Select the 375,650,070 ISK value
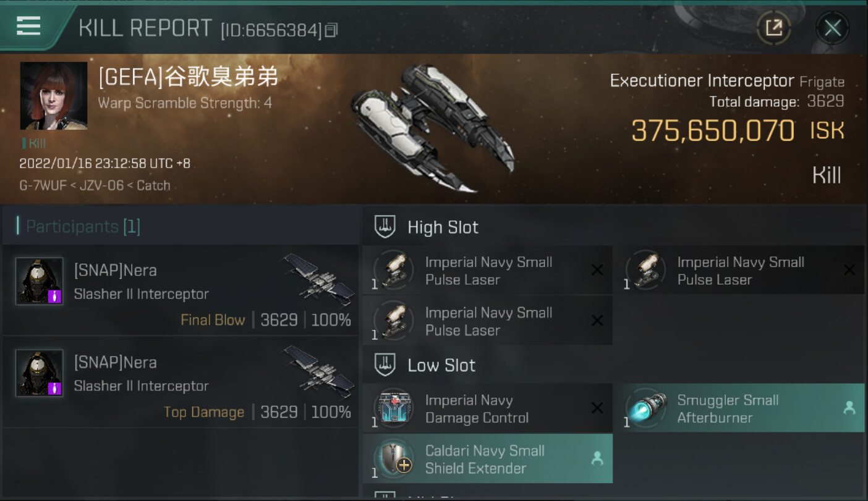The width and height of the screenshot is (868, 501). tap(712, 131)
